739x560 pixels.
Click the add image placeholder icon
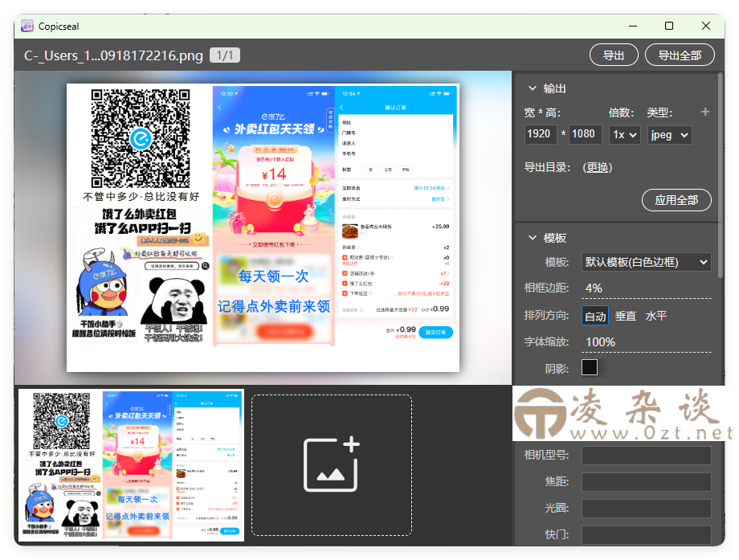tap(332, 464)
